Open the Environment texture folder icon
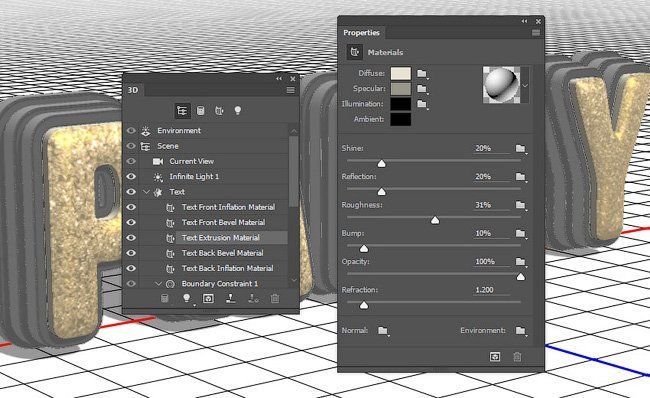 [521, 330]
